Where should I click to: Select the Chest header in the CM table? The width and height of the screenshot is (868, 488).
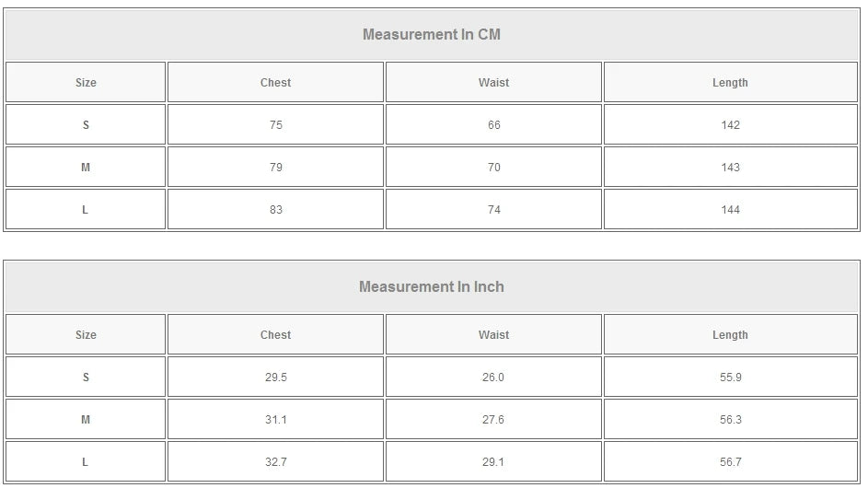point(275,83)
